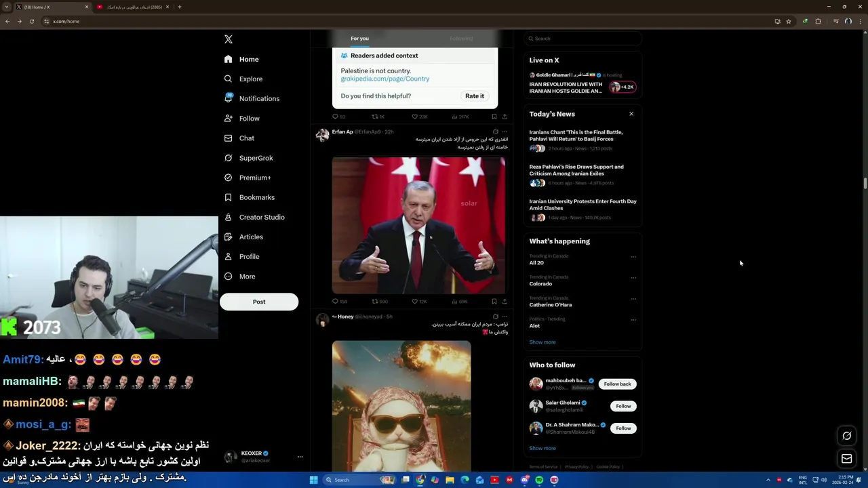Open news 'Iranian University Protests Enter Fourth Day'
868x488 pixels.
583,209
